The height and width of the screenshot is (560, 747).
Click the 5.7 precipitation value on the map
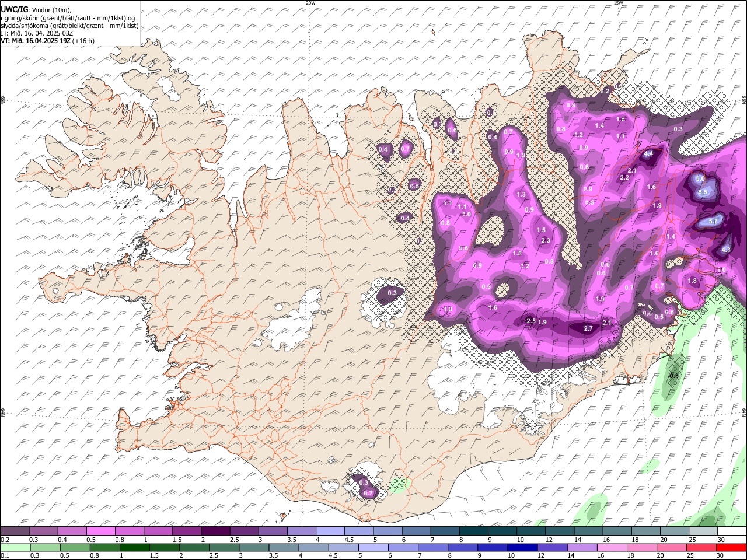pyautogui.click(x=713, y=221)
